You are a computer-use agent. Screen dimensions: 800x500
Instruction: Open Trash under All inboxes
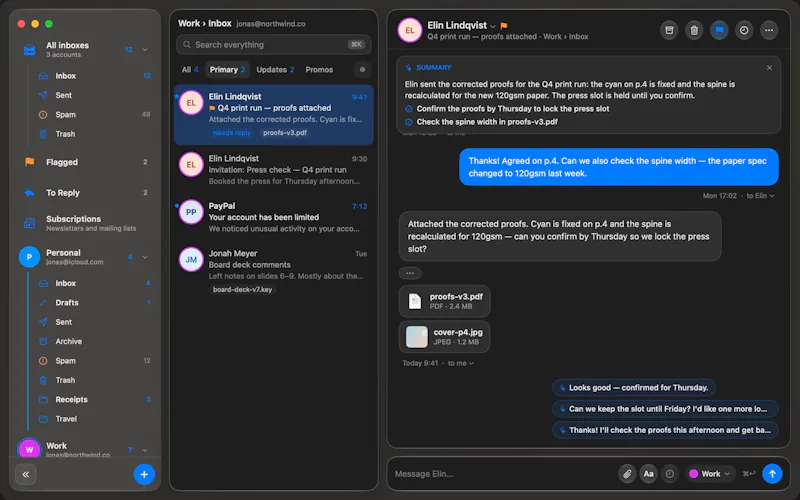coord(95,134)
